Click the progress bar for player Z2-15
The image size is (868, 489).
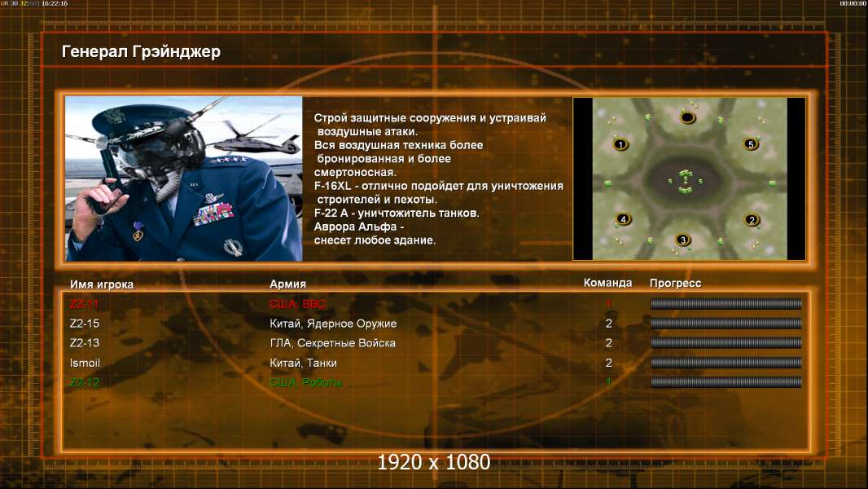coord(726,324)
